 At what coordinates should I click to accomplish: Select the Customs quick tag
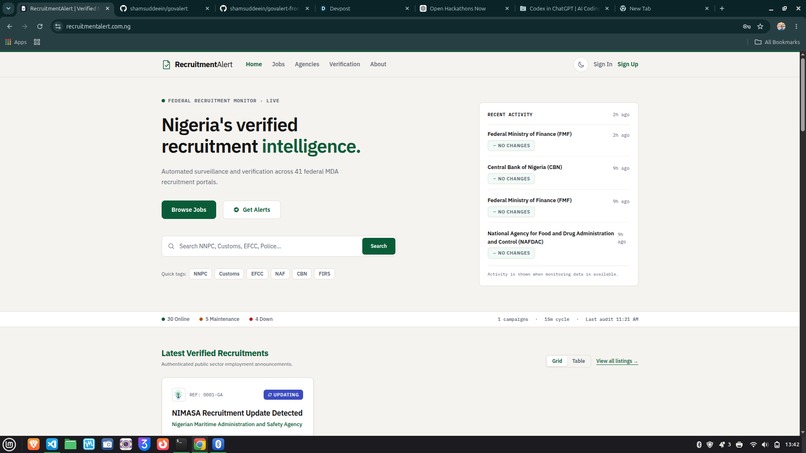coord(229,274)
